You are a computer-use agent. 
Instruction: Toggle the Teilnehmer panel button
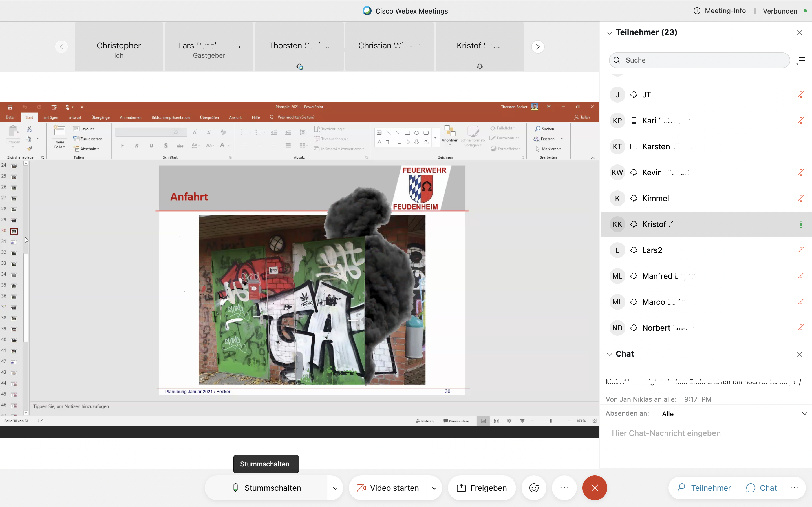(x=704, y=488)
